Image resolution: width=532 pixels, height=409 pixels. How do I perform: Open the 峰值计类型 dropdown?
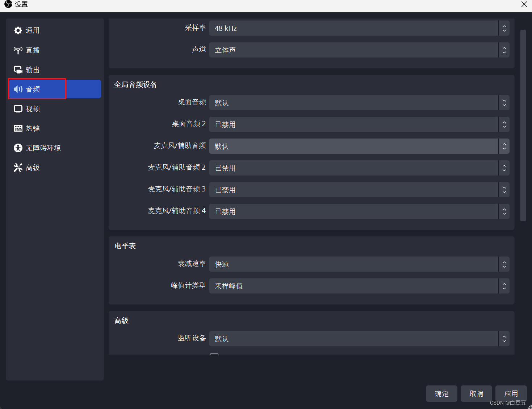359,286
